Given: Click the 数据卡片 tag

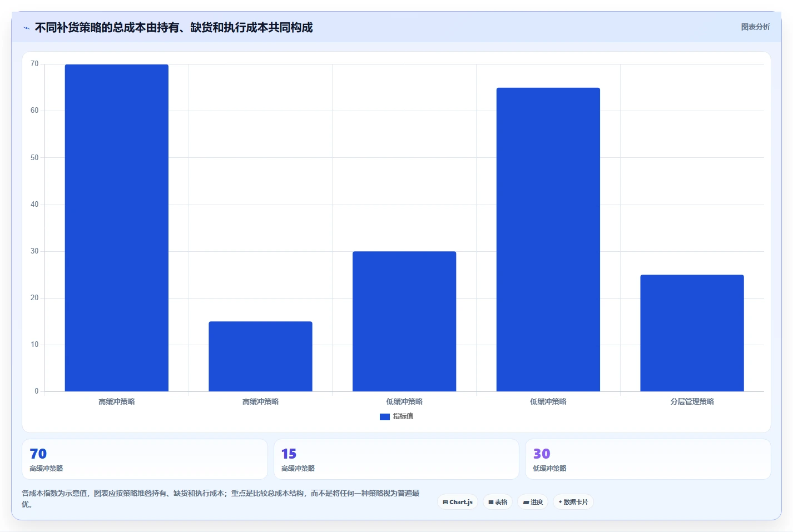Looking at the screenshot, I should (573, 502).
